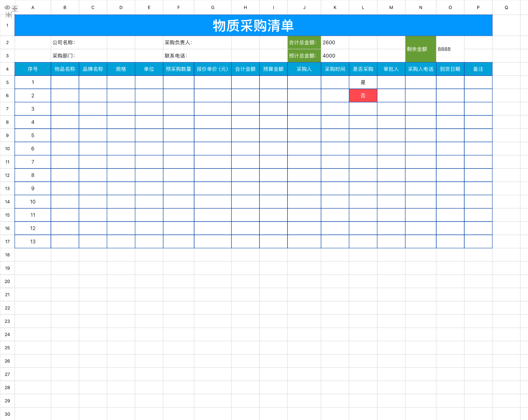
Task: Click the 备注 header cell
Action: (x=478, y=69)
